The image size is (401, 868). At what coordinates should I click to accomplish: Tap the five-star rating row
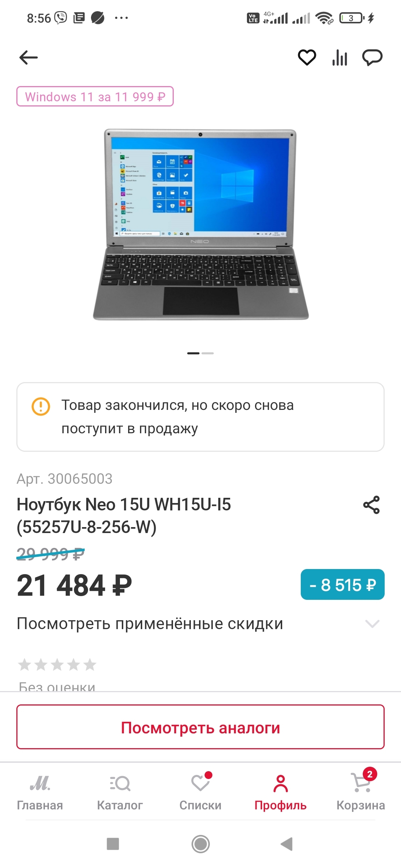[57, 665]
